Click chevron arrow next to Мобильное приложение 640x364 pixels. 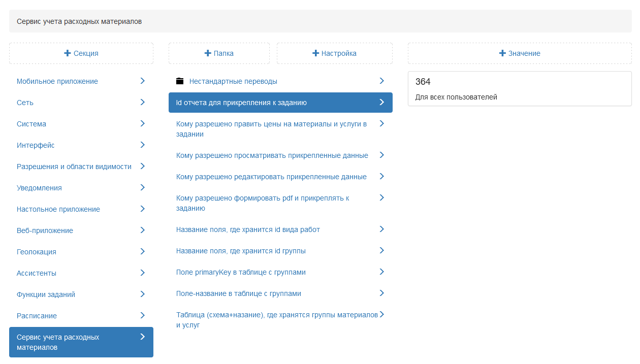[143, 81]
